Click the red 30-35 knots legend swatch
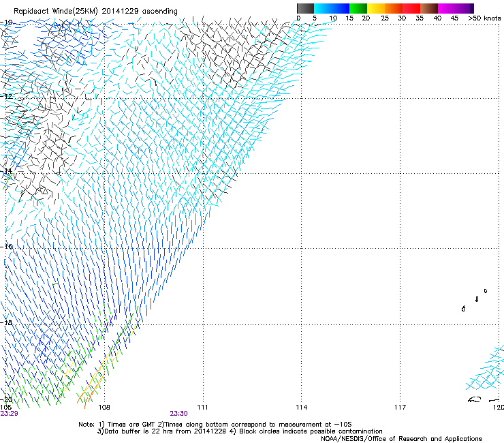 [411, 8]
